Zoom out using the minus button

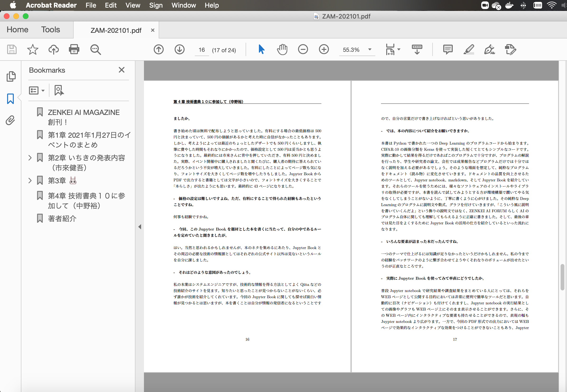(303, 49)
